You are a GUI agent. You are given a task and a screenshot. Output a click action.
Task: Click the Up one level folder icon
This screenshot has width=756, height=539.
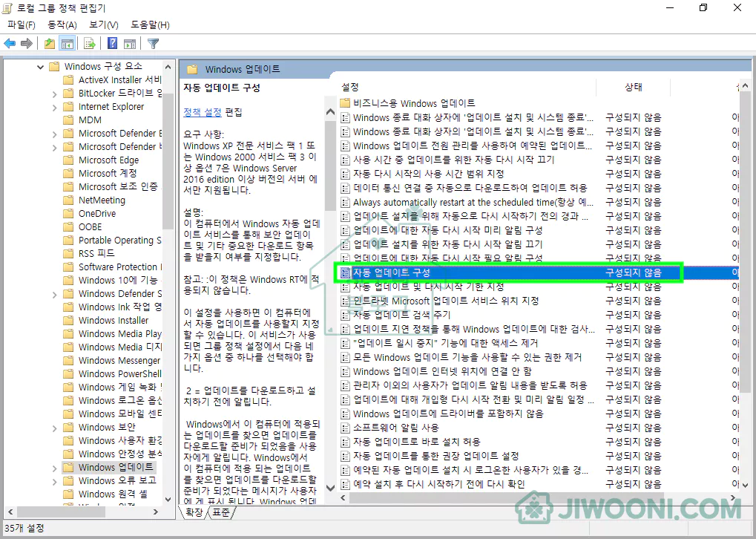click(50, 43)
